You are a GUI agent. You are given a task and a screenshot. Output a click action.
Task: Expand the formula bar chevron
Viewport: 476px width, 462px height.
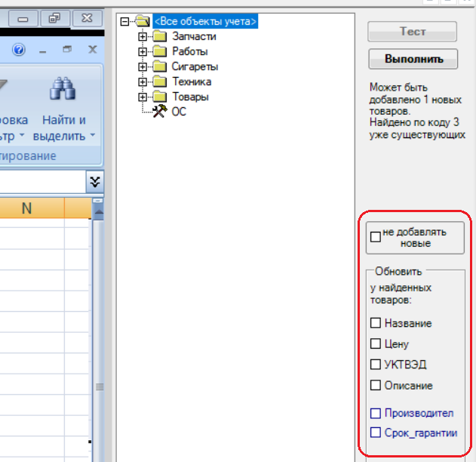point(94,181)
